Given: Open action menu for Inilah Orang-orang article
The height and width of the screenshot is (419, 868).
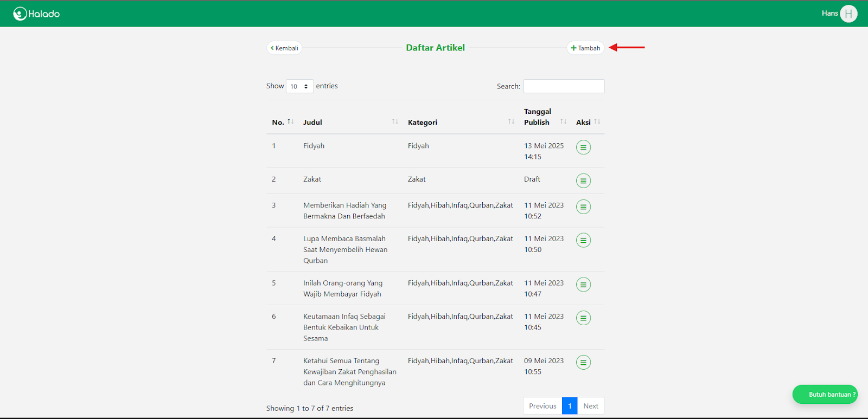Looking at the screenshot, I should [x=583, y=285].
